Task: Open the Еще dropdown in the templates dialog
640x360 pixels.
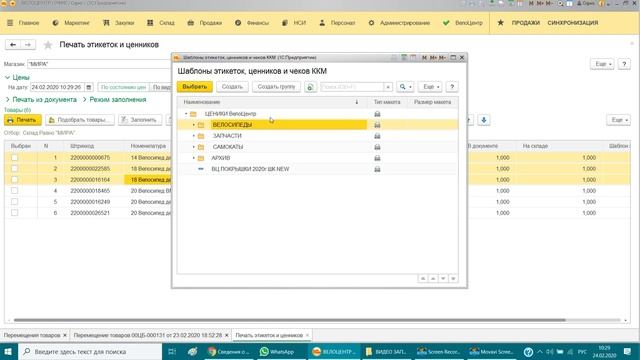Action: (x=430, y=87)
